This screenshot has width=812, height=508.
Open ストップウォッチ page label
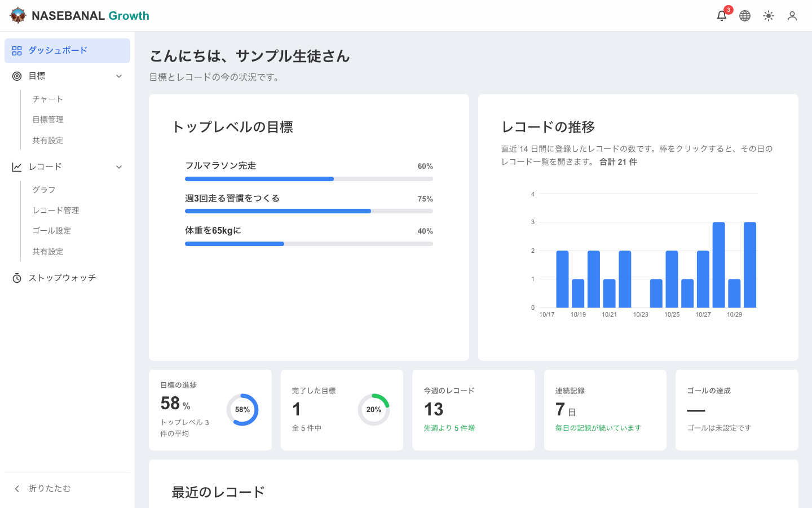(x=62, y=278)
